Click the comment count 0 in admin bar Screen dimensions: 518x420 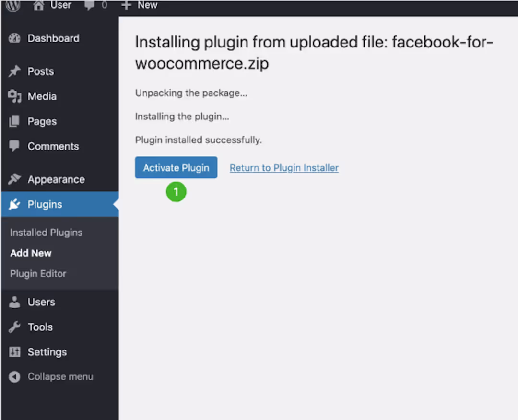104,5
